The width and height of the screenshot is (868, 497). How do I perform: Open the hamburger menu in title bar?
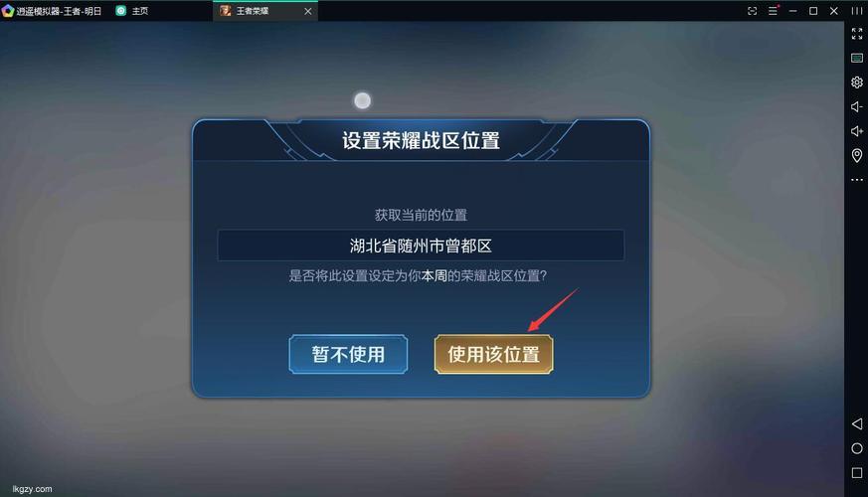[x=773, y=11]
